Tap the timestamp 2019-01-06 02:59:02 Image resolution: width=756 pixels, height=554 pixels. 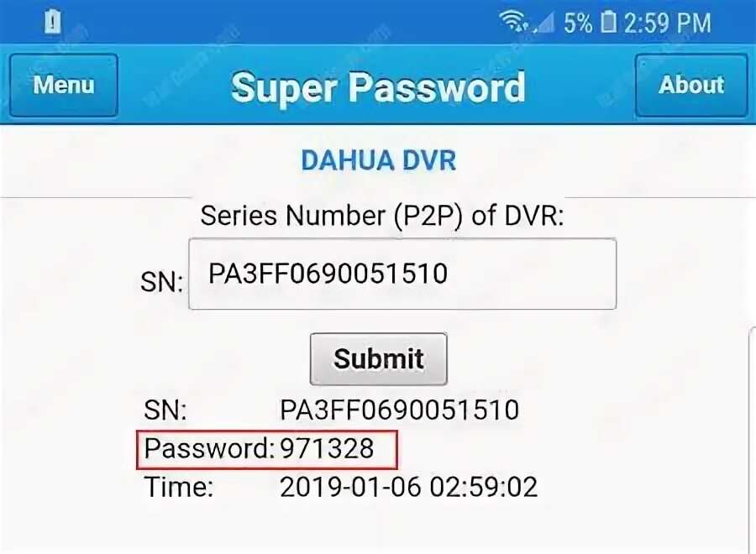coord(409,487)
